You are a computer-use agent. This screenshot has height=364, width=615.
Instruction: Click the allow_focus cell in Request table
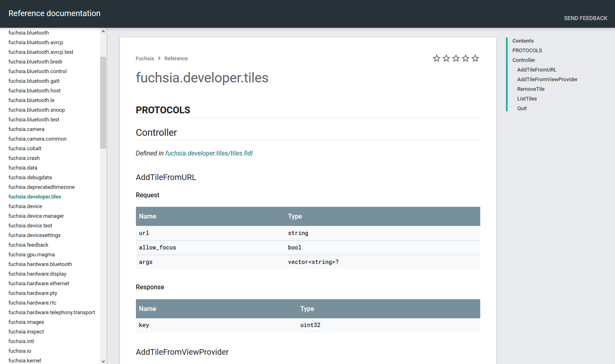coord(210,247)
